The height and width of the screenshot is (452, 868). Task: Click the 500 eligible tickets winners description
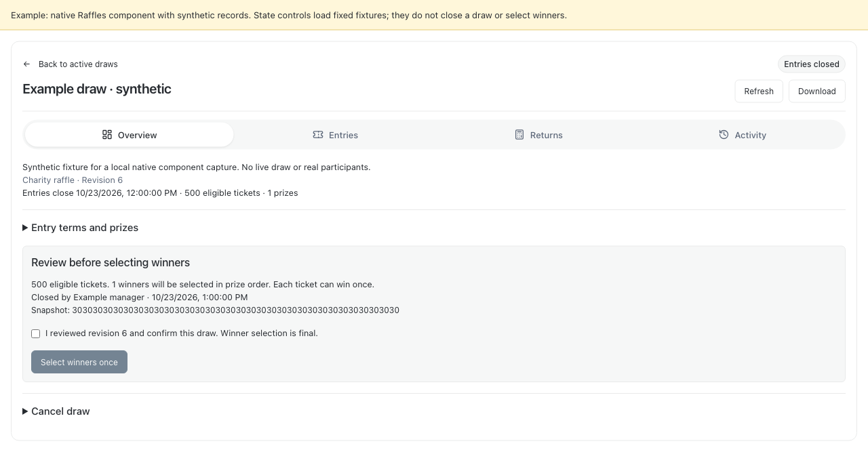coord(203,285)
